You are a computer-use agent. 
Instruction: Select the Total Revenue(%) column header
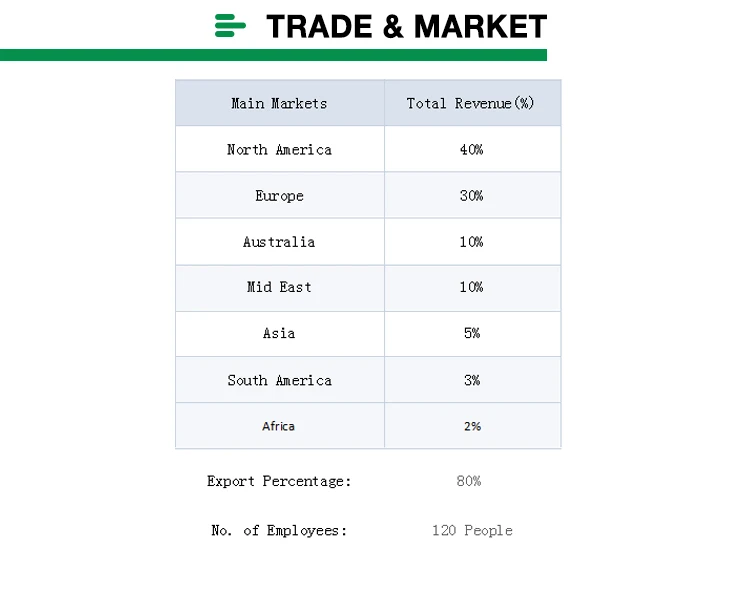pyautogui.click(x=471, y=103)
